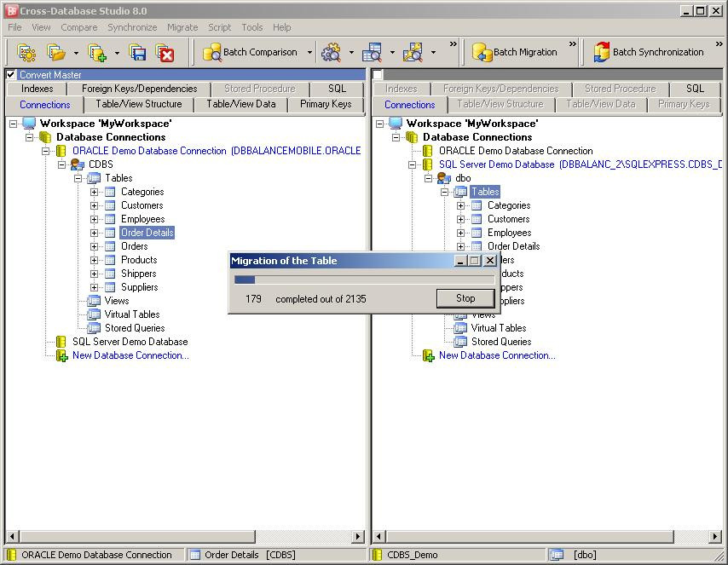Image resolution: width=728 pixels, height=565 pixels.
Task: Open the Batch Comparison dropdown arrow
Action: (x=309, y=53)
